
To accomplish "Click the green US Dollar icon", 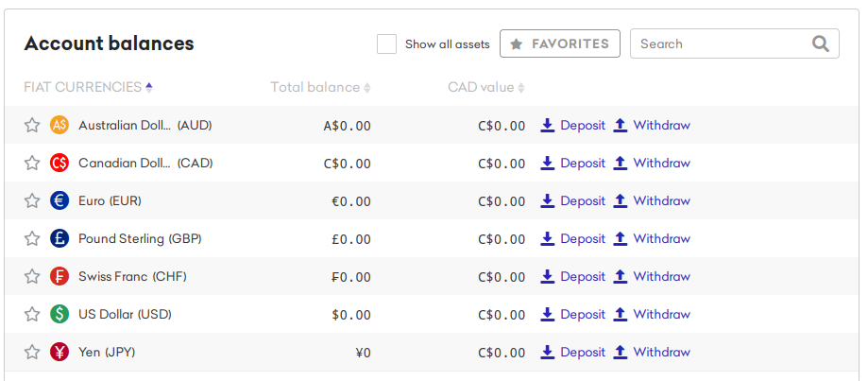I will tap(60, 314).
